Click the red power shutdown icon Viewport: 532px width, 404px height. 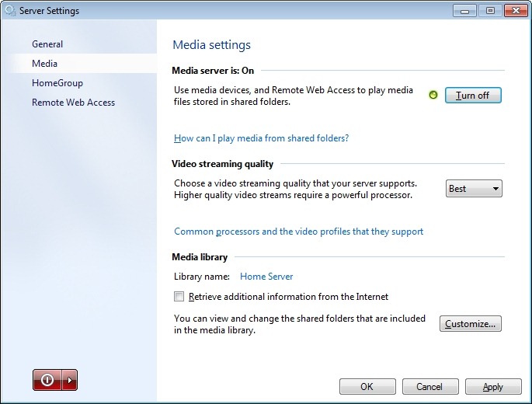pos(47,380)
